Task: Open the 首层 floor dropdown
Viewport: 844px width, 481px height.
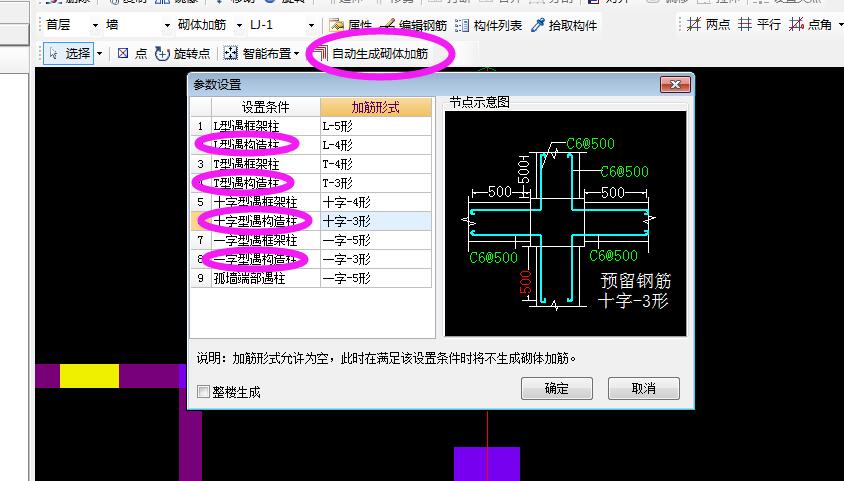Action: pyautogui.click(x=95, y=25)
